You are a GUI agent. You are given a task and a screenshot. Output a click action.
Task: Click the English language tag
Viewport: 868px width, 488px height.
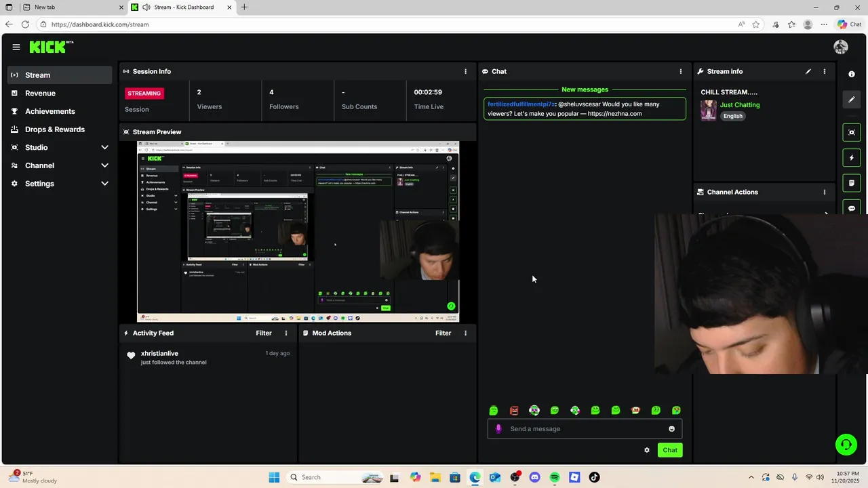[732, 116]
